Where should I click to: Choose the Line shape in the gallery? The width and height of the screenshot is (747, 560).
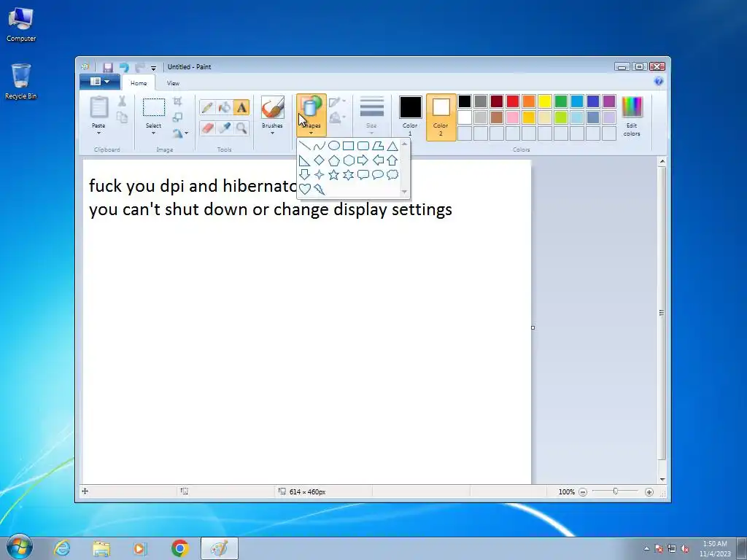[304, 146]
